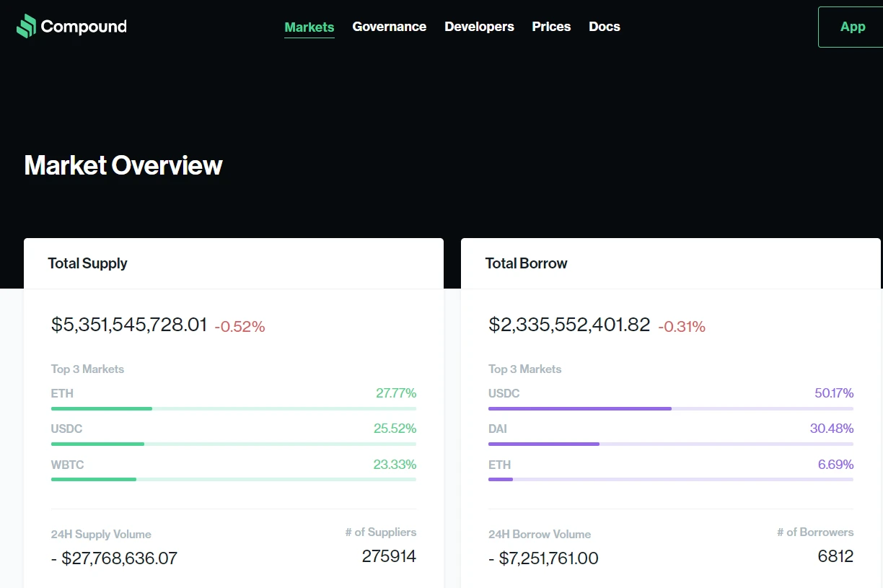Launch the App button

[x=851, y=27]
